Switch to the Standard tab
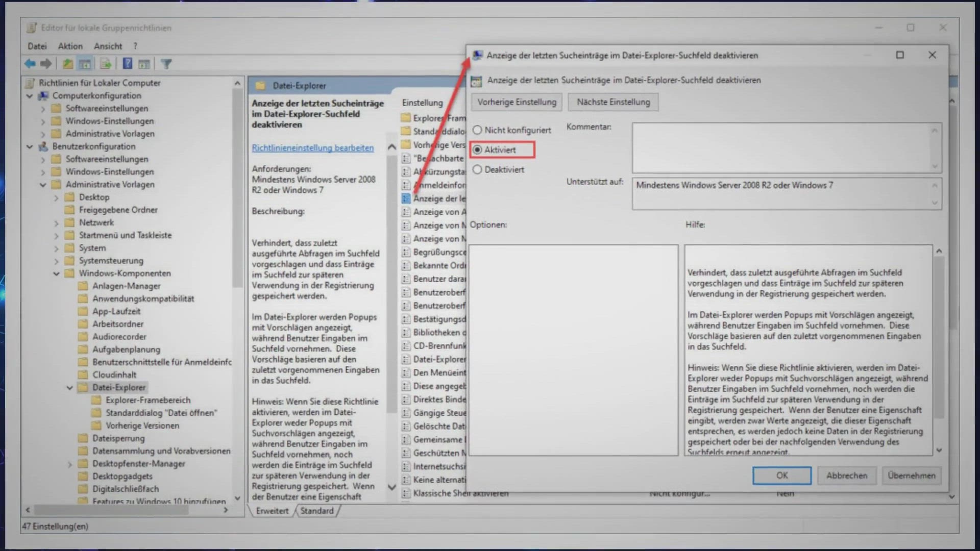Image resolution: width=980 pixels, height=551 pixels. coord(316,511)
